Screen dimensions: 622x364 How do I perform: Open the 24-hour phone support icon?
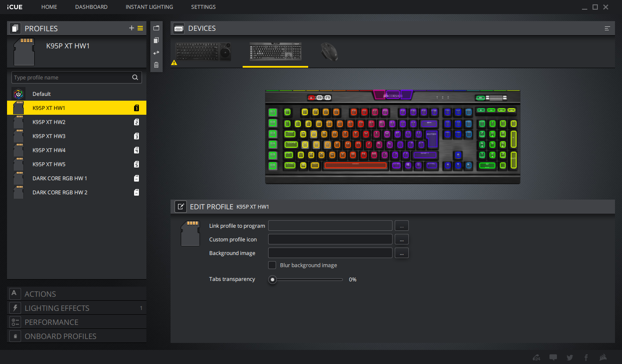pos(536,357)
